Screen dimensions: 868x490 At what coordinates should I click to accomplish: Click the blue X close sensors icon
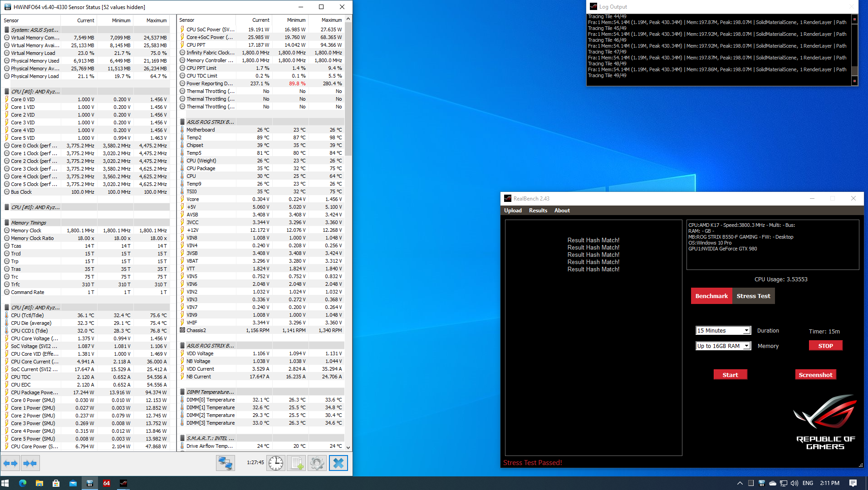tap(338, 463)
